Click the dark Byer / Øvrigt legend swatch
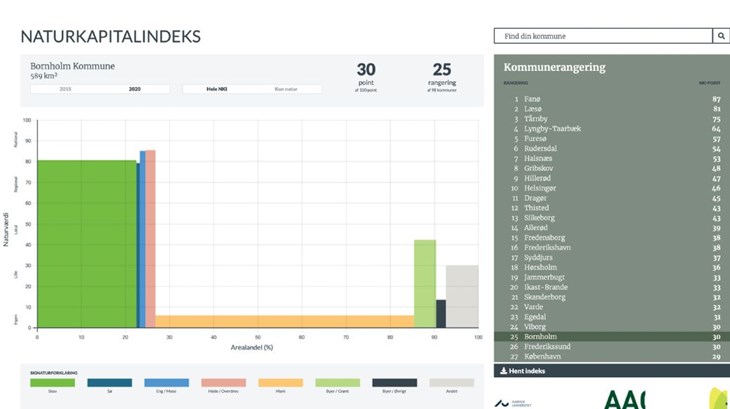 coord(394,382)
